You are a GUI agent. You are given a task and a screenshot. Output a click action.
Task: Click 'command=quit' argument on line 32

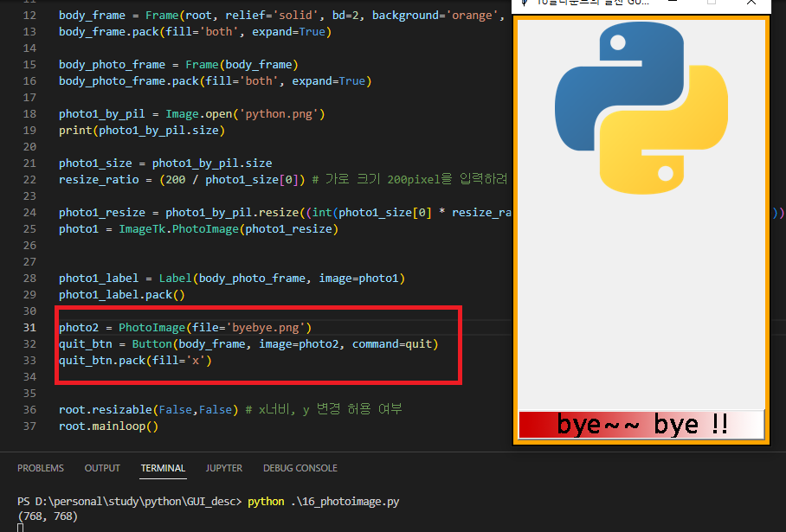pyautogui.click(x=392, y=344)
